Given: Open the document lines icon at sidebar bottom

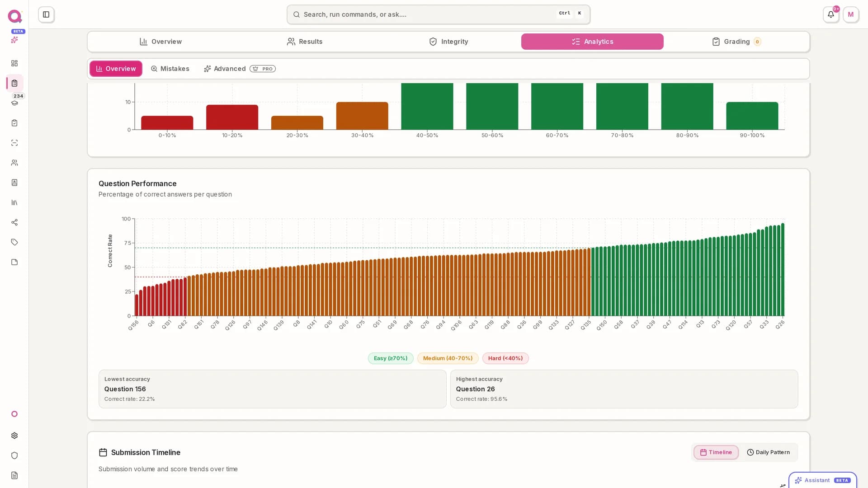Looking at the screenshot, I should tap(14, 475).
